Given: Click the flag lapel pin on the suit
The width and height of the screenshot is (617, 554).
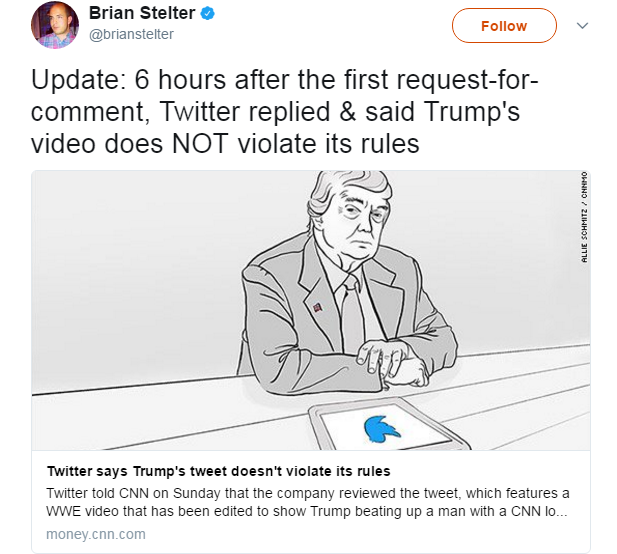Looking at the screenshot, I should click(318, 307).
